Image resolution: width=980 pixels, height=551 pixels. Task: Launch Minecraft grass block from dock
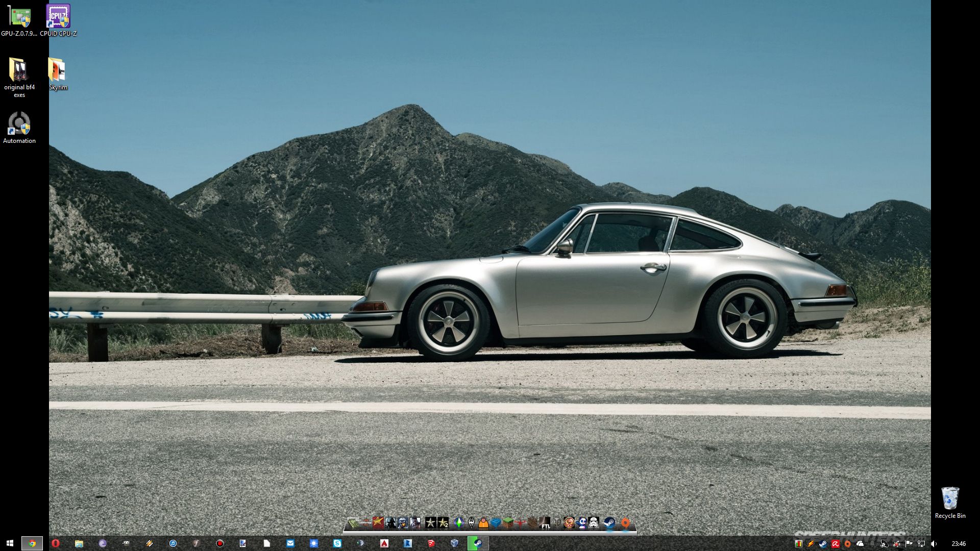pos(508,522)
